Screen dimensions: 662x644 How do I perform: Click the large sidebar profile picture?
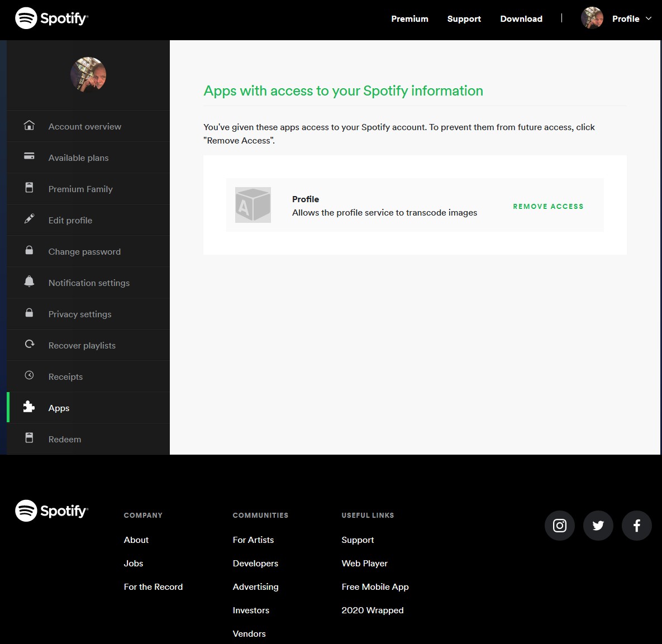(x=88, y=75)
